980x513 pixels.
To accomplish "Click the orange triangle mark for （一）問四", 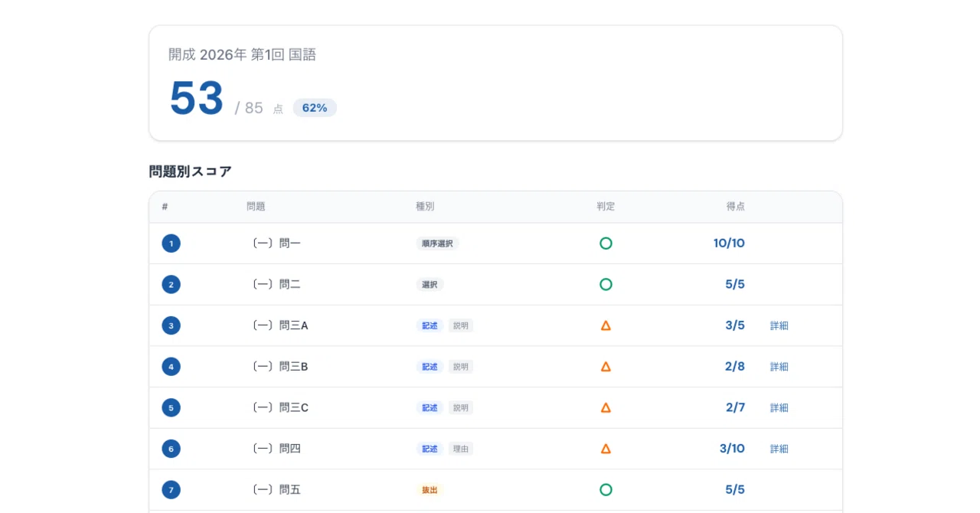I will (x=606, y=449).
